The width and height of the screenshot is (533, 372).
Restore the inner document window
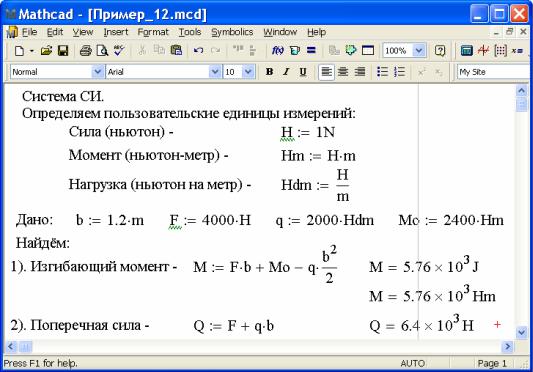pos(510,32)
